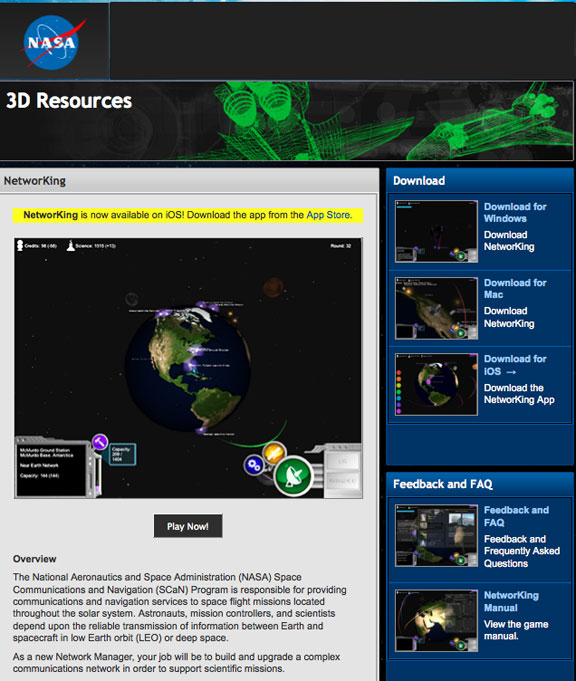Click the iOS download screenshot thumbnail

pos(436,384)
